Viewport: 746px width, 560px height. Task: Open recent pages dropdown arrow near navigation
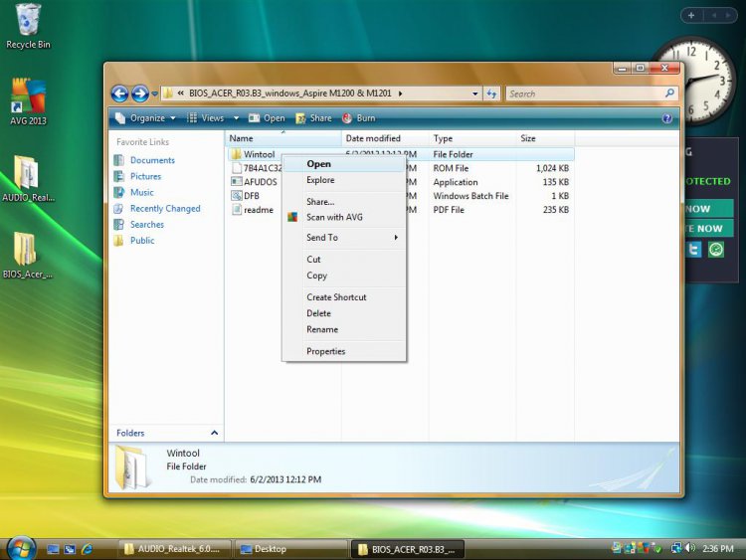[x=154, y=94]
